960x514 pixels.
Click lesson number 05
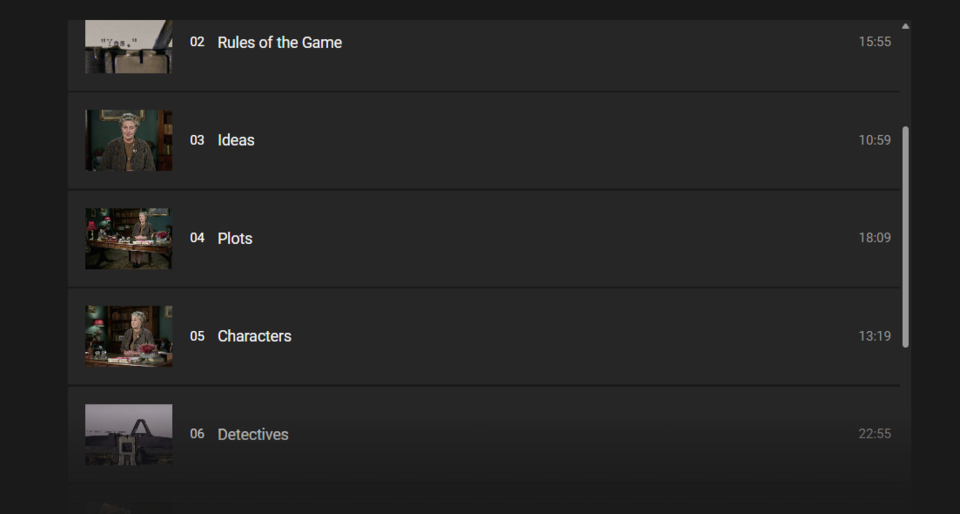[x=197, y=336]
